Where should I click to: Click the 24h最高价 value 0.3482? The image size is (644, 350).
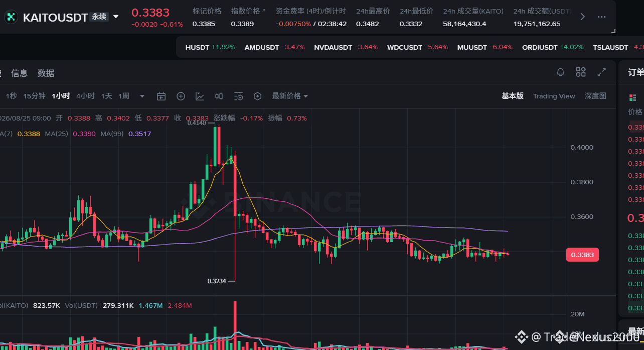coord(368,24)
